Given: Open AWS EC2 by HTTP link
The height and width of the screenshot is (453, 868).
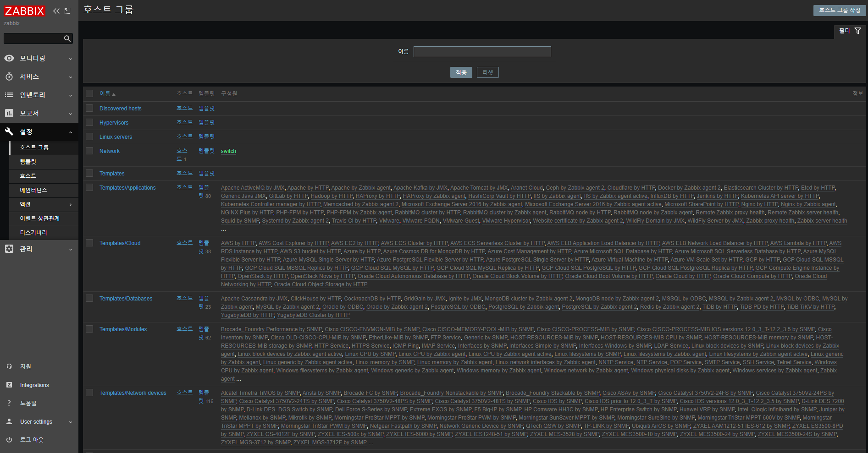Looking at the screenshot, I should pyautogui.click(x=354, y=243).
